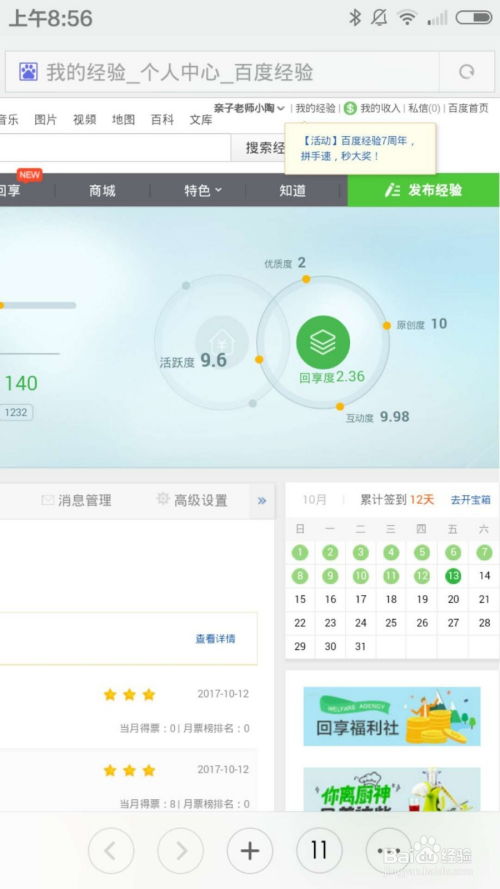Open 私信(0) messages
The width and height of the screenshot is (500, 889).
(424, 108)
